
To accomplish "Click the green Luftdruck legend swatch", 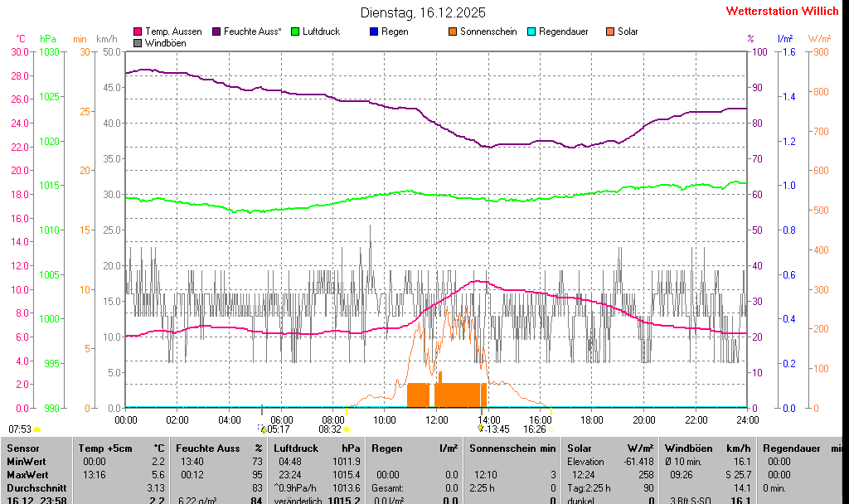I will [295, 31].
